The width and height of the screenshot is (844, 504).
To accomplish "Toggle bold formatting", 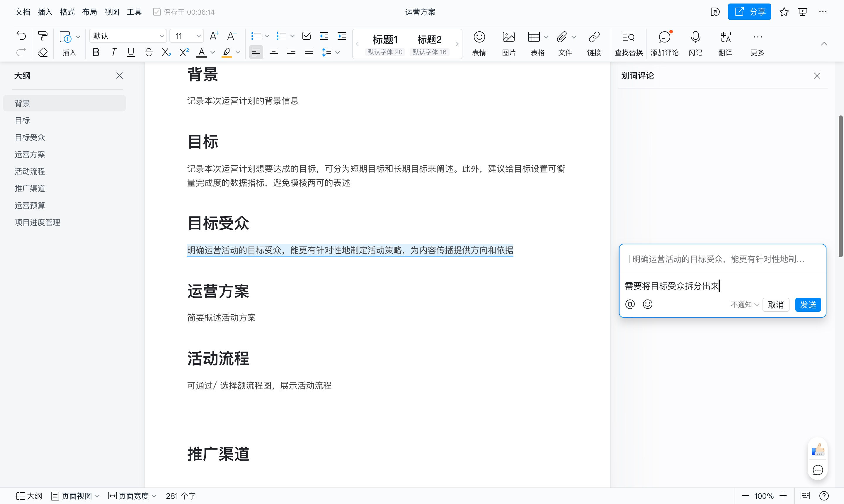I will click(x=96, y=52).
